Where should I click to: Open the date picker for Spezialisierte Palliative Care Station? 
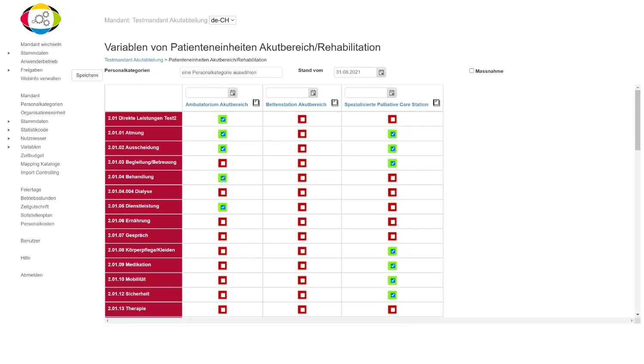(392, 92)
